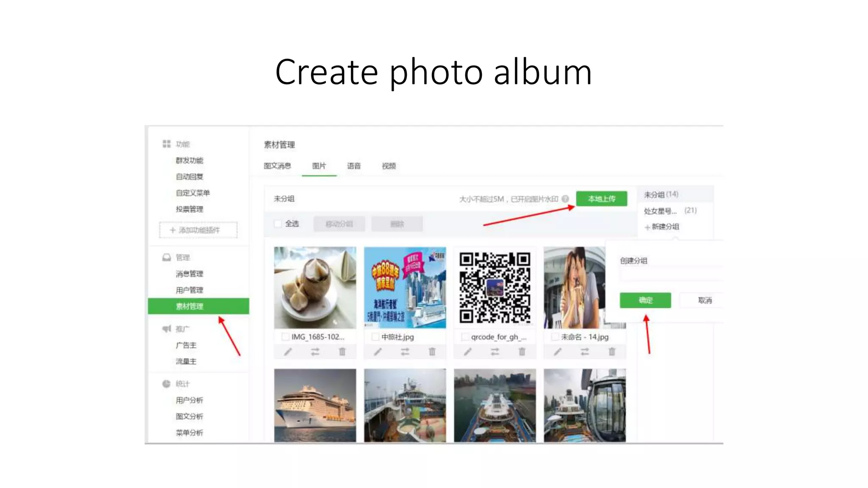Click the watermark help question-mark icon
868x488 pixels.
pyautogui.click(x=565, y=199)
